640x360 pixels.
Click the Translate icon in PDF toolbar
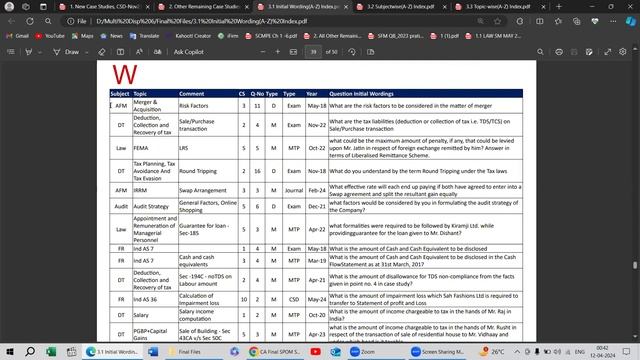coord(158,52)
